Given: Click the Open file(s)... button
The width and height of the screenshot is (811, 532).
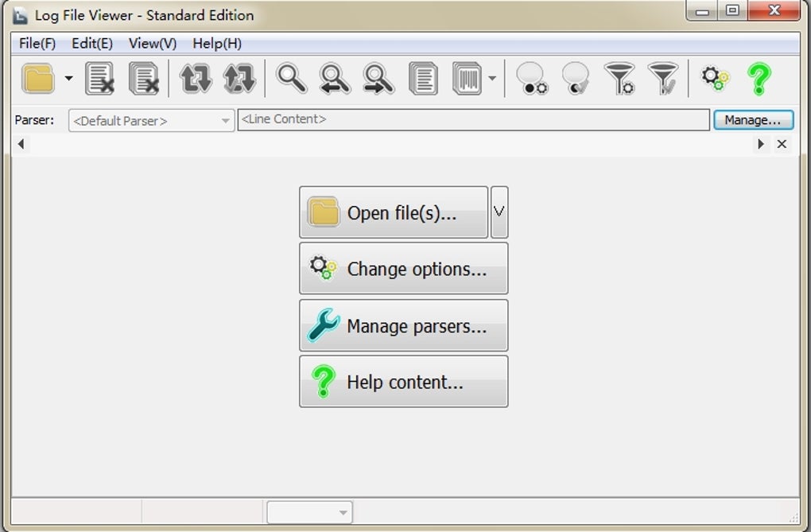Looking at the screenshot, I should click(394, 212).
